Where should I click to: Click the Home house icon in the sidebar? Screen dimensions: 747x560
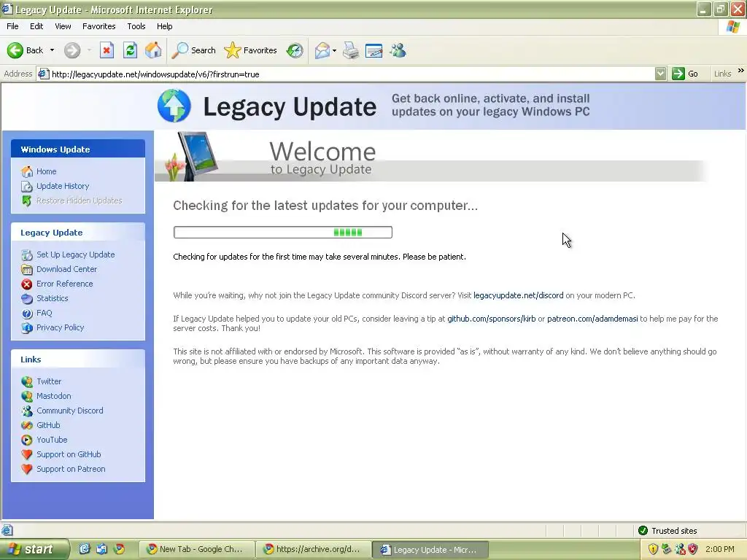27,171
